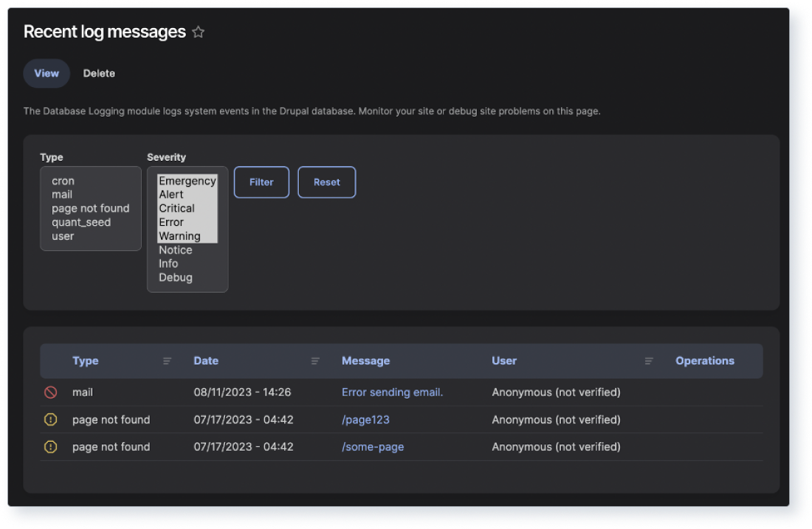Switch to the Delete tab

pos(99,73)
